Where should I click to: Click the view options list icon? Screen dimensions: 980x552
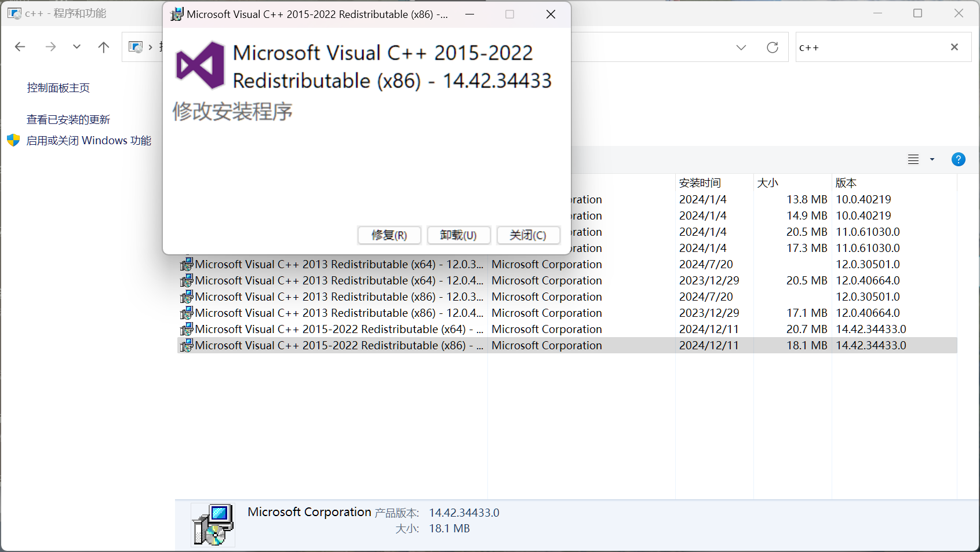913,159
